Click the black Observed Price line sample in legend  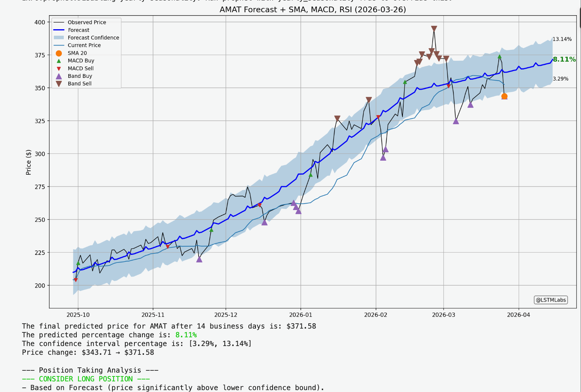point(59,22)
